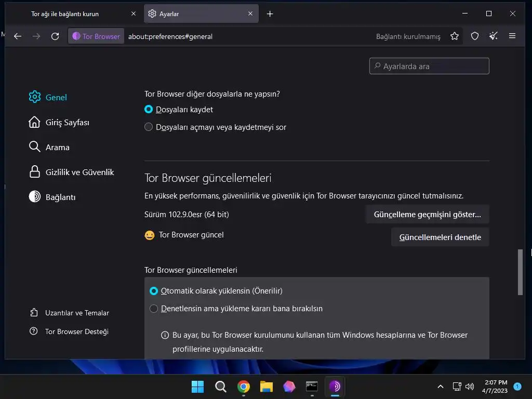Image resolution: width=532 pixels, height=399 pixels.
Task: Click the Sürüm 102.9.0esr version text
Action: tap(187, 215)
